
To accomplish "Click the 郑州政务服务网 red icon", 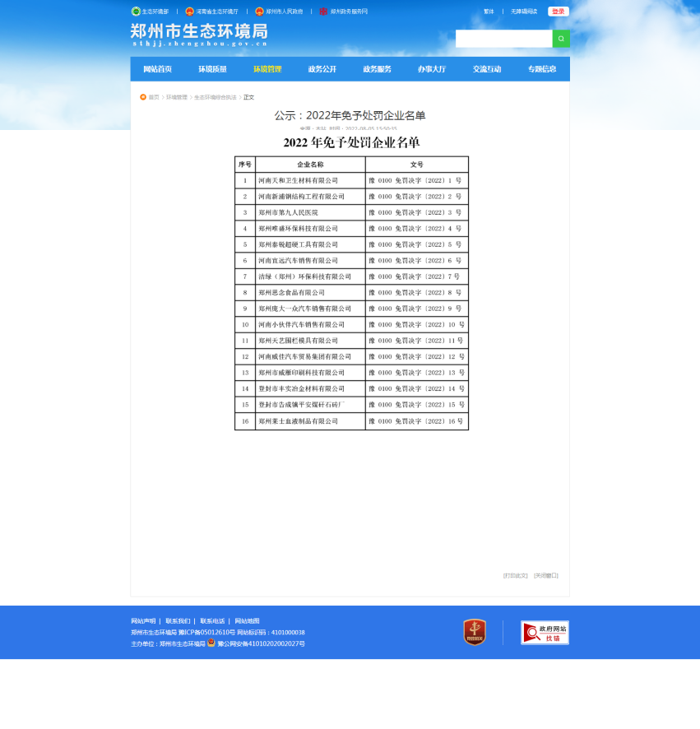I will [323, 12].
